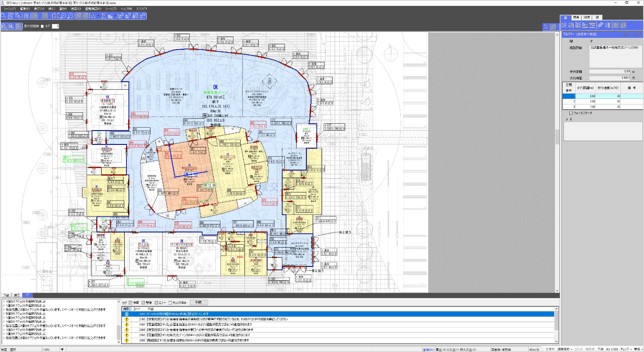Viewport: 644px width, 352px height.
Task: Switch to the 下絵 floor tab
Action: [6, 295]
